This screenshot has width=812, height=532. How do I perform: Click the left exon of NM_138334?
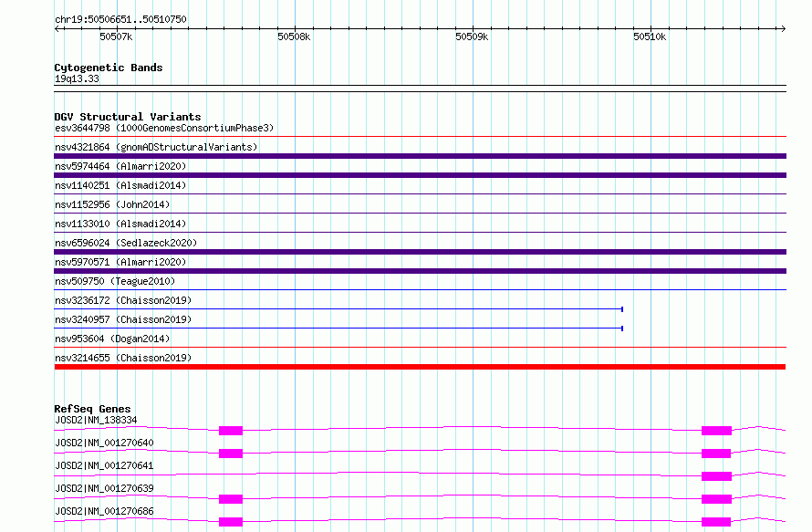[x=231, y=431]
